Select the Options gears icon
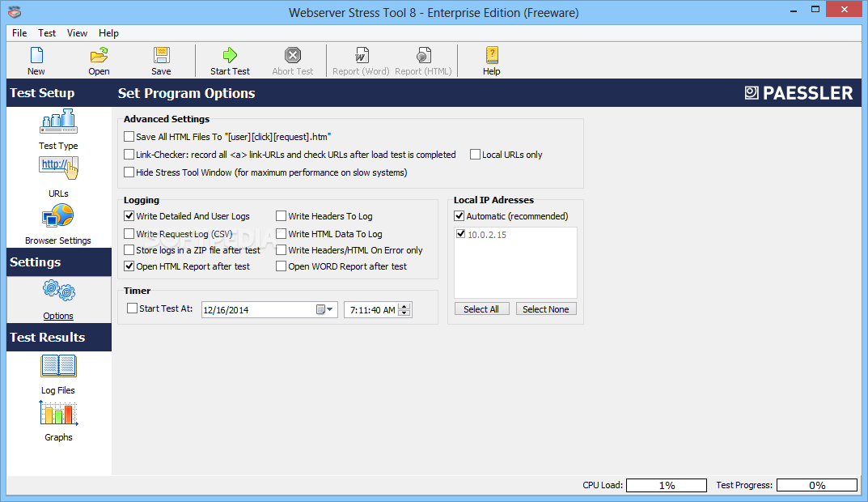The width and height of the screenshot is (868, 502). tap(59, 291)
